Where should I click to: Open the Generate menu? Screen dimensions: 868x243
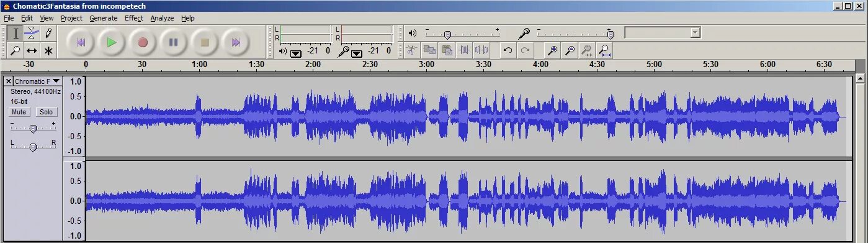coord(103,18)
